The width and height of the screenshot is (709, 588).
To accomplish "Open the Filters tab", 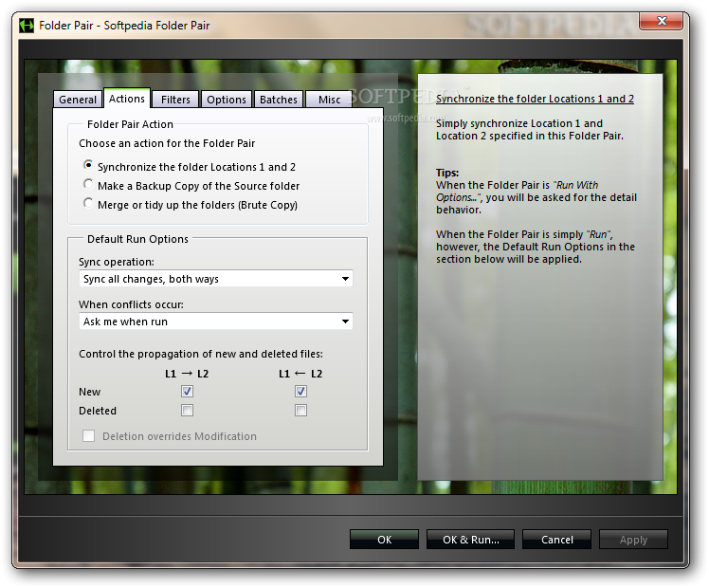I will [175, 100].
